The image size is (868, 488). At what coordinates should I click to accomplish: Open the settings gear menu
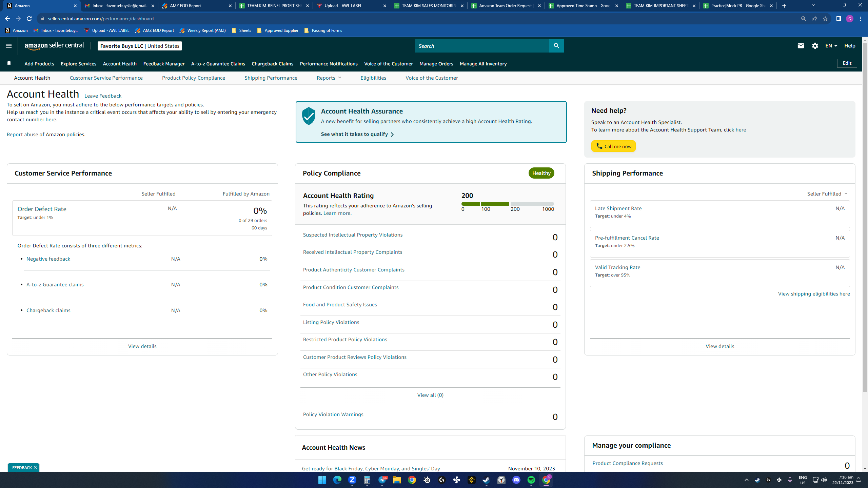(x=815, y=46)
